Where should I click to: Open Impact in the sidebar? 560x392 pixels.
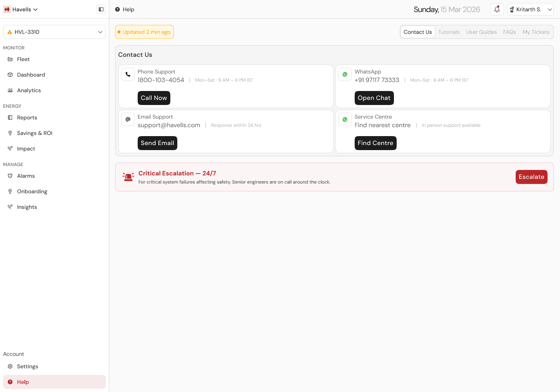point(54,149)
